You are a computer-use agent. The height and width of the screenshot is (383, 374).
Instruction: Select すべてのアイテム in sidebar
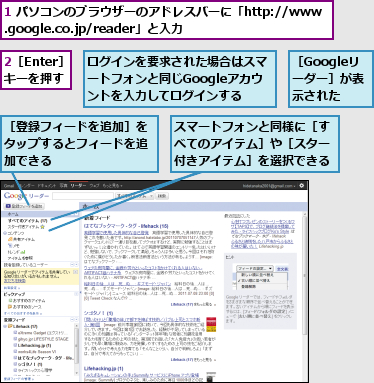click(x=28, y=221)
